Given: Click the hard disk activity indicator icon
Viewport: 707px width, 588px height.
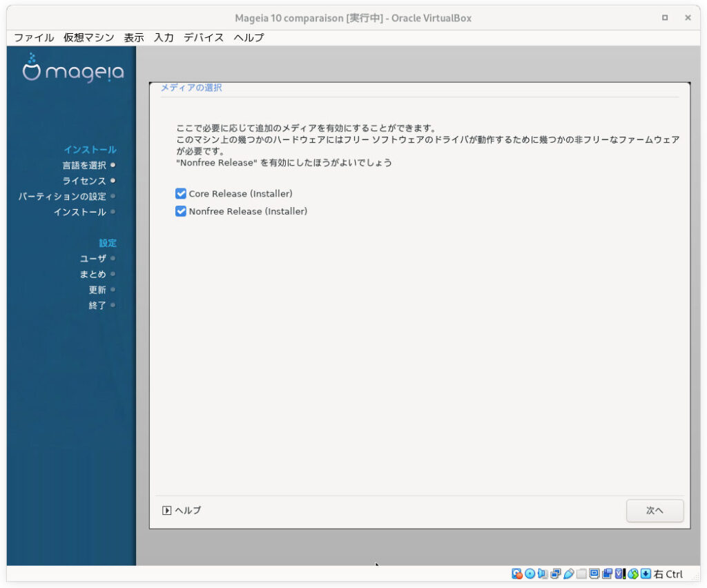Looking at the screenshot, I should pos(516,574).
